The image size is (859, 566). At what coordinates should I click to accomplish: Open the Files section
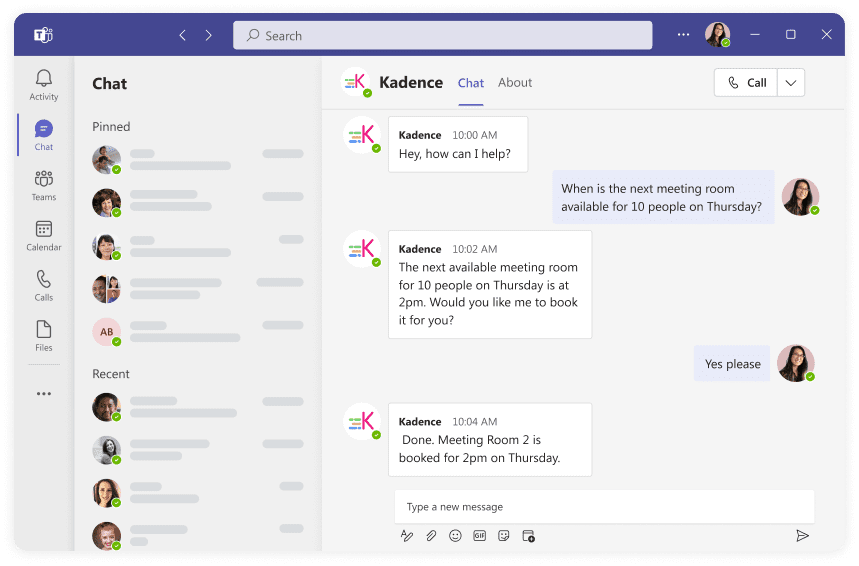pos(44,336)
